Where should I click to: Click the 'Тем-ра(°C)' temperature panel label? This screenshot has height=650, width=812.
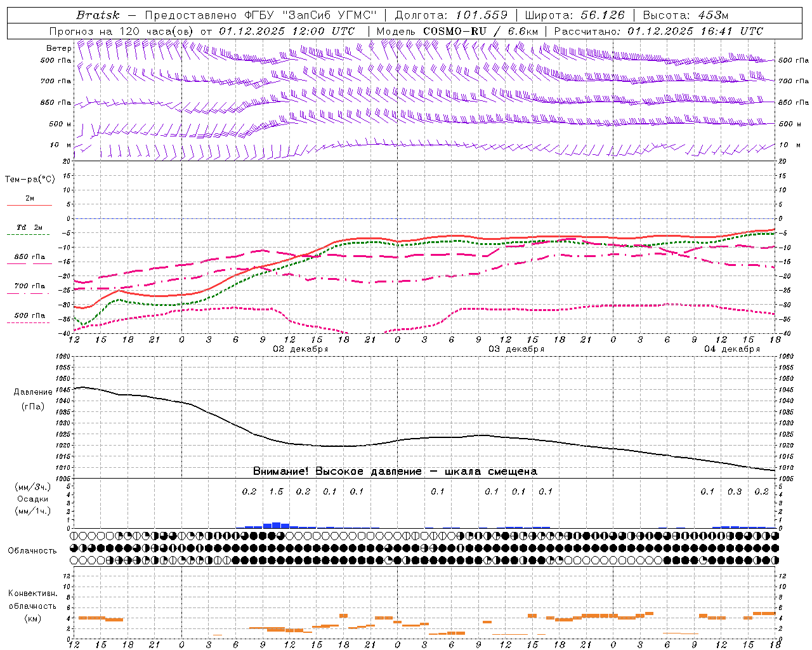click(x=30, y=180)
